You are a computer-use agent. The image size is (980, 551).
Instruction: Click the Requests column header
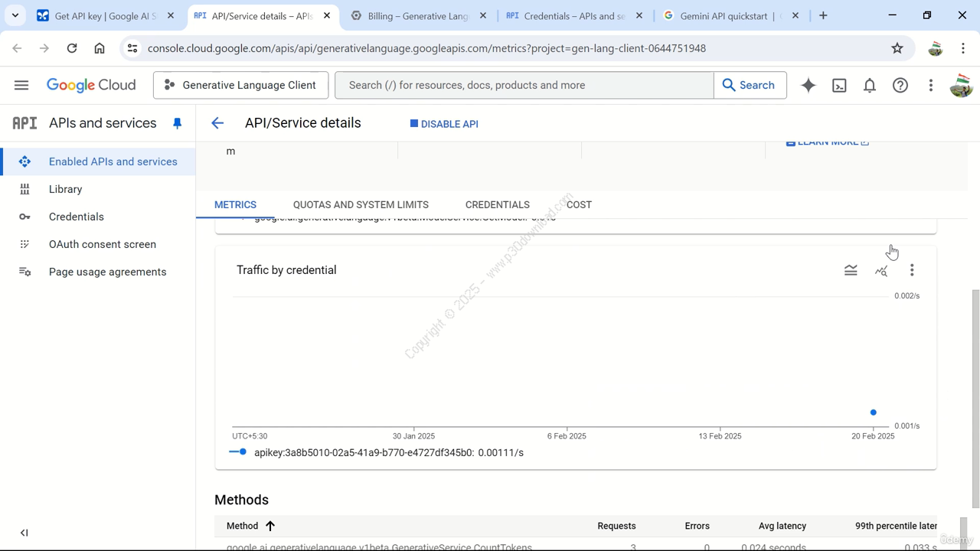pyautogui.click(x=616, y=526)
